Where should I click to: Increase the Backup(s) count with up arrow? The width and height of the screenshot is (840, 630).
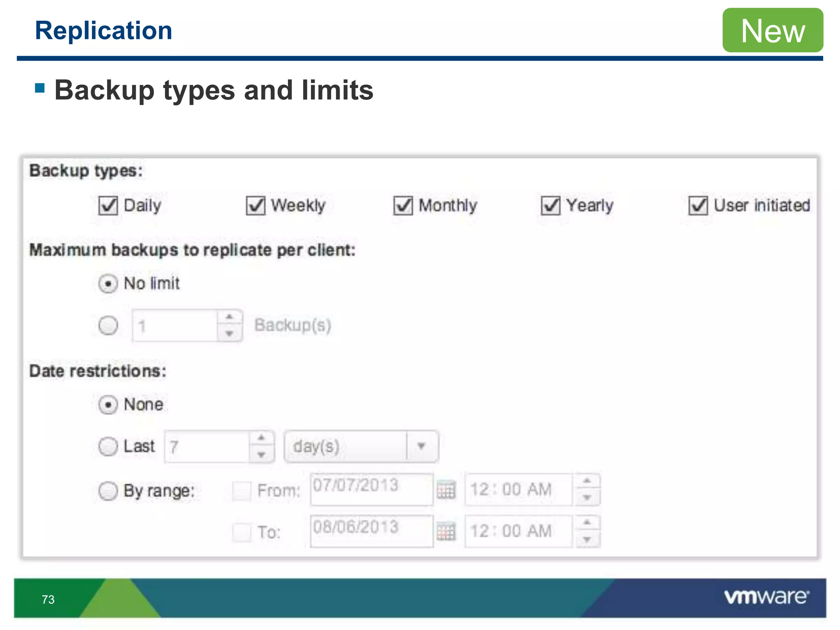[230, 317]
